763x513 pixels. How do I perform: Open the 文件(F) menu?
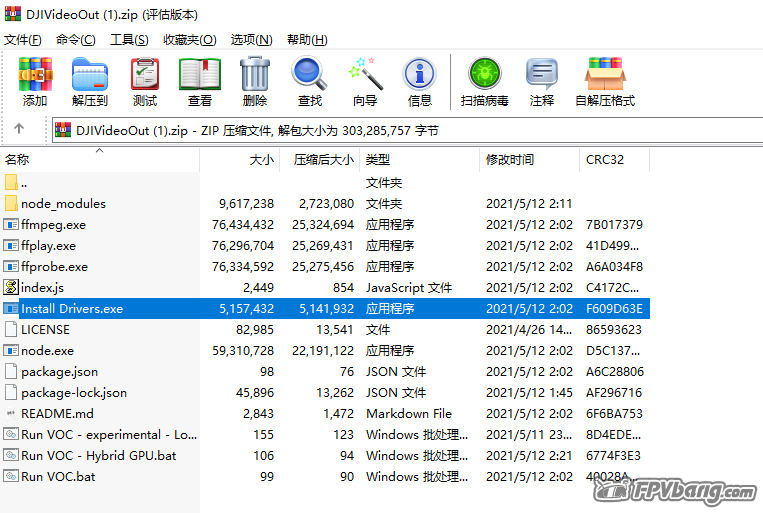(x=23, y=39)
